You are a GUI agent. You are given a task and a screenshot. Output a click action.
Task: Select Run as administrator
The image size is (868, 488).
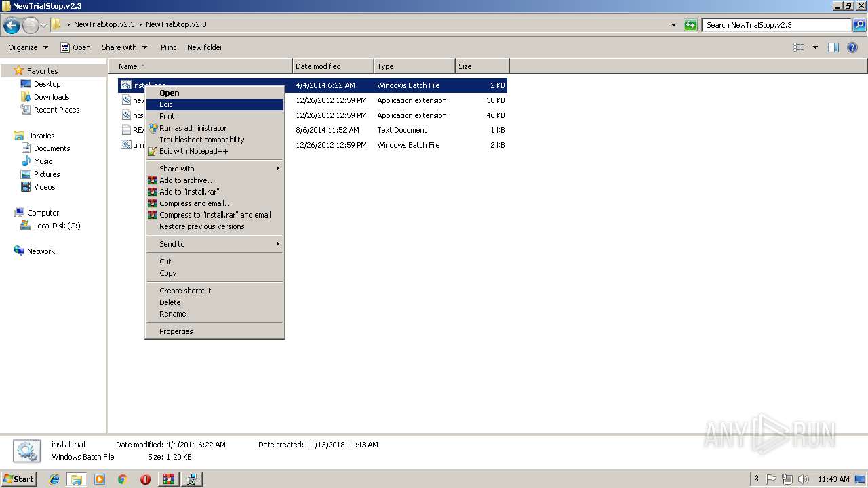pyautogui.click(x=215, y=128)
